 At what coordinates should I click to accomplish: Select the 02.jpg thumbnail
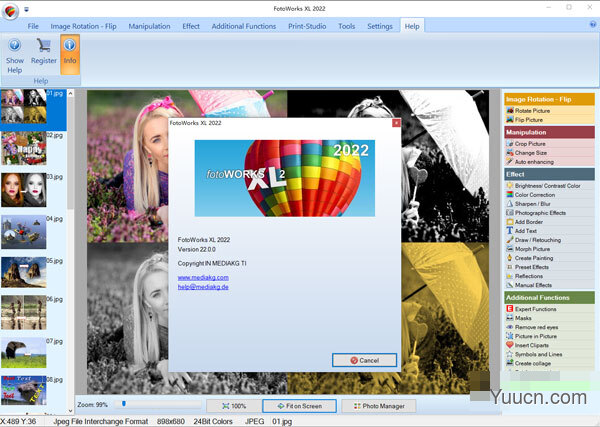[x=24, y=148]
